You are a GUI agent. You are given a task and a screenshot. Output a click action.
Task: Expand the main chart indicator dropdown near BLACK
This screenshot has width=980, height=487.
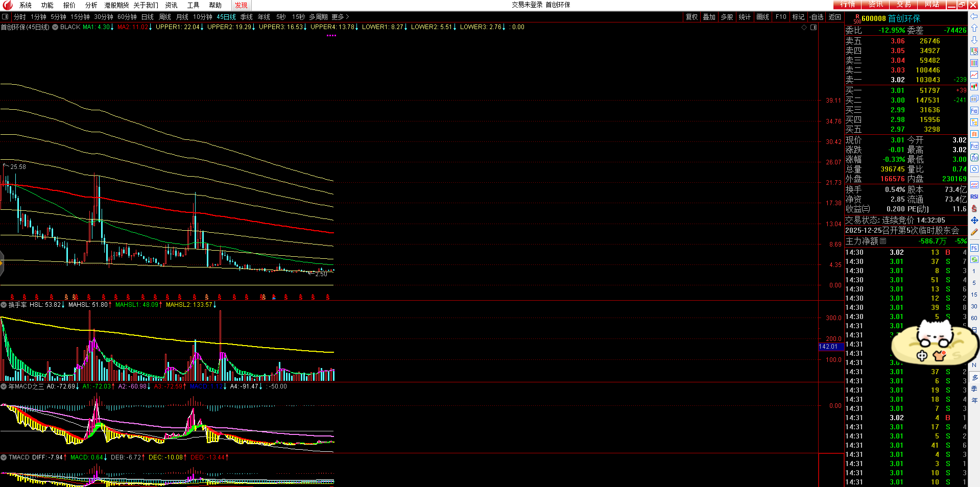pos(55,27)
